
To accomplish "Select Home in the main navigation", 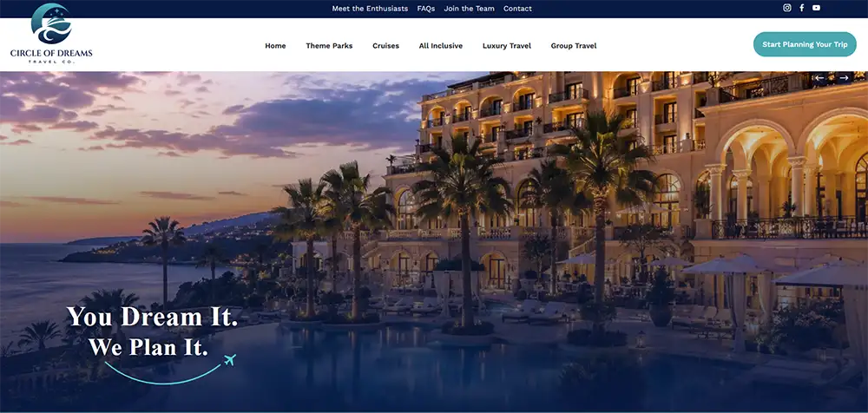I will [x=275, y=46].
